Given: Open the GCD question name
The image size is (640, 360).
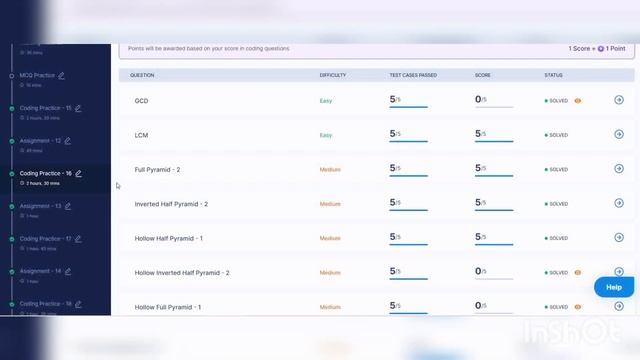Looking at the screenshot, I should (x=141, y=101).
